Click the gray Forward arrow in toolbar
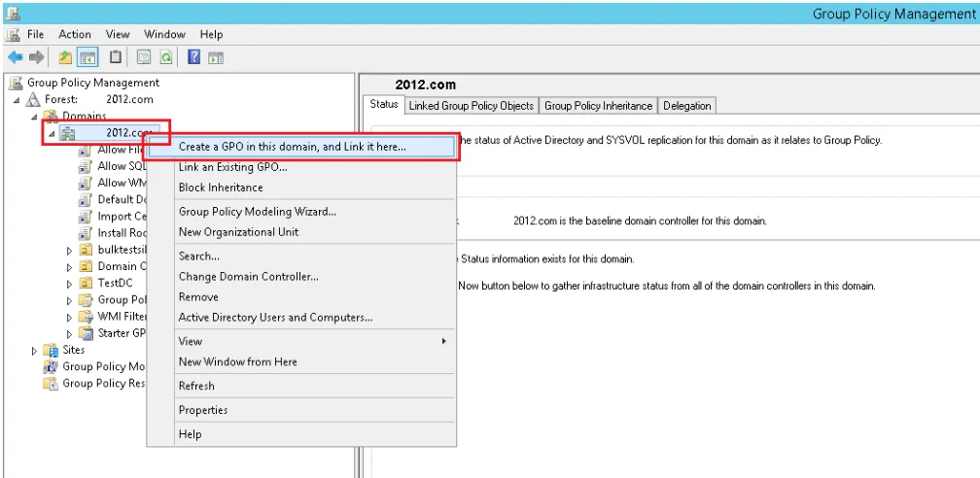The image size is (980, 478). pyautogui.click(x=36, y=57)
